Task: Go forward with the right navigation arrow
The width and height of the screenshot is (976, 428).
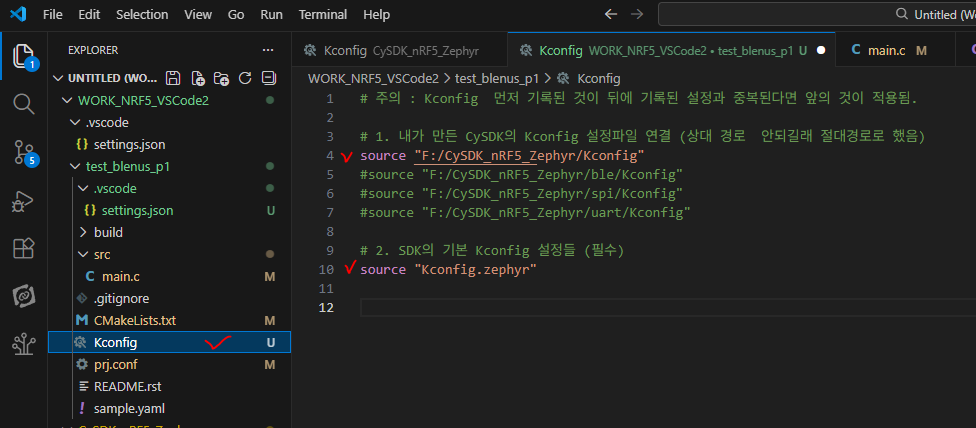Action: tap(637, 14)
